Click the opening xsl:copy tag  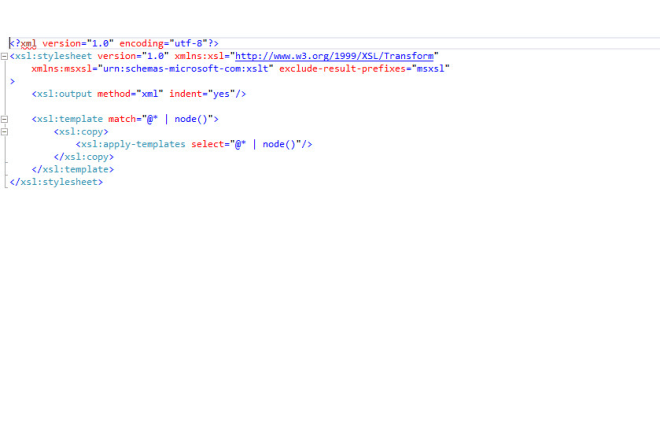tap(81, 132)
